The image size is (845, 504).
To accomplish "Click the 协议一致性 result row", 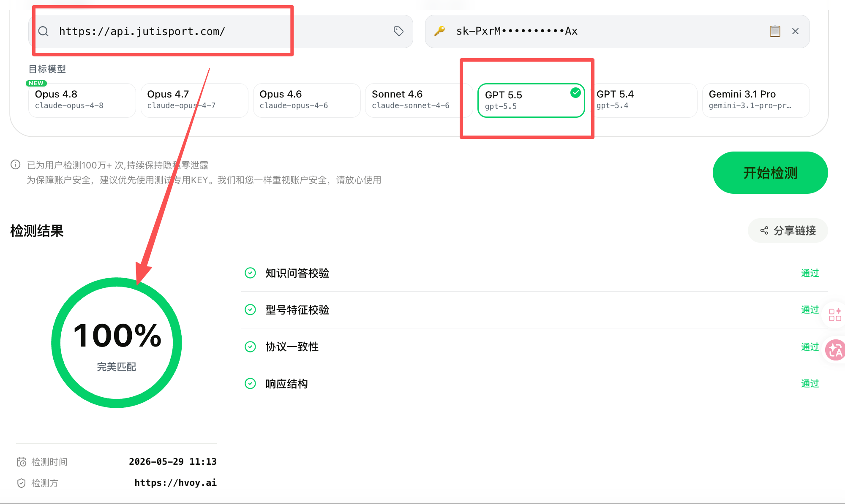I will (x=534, y=347).
